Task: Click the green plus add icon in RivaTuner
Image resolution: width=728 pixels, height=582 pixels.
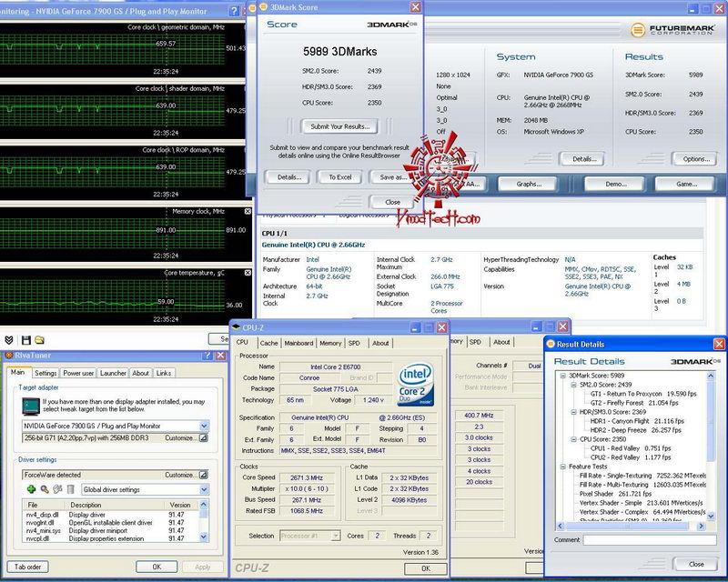Action: coord(31,489)
